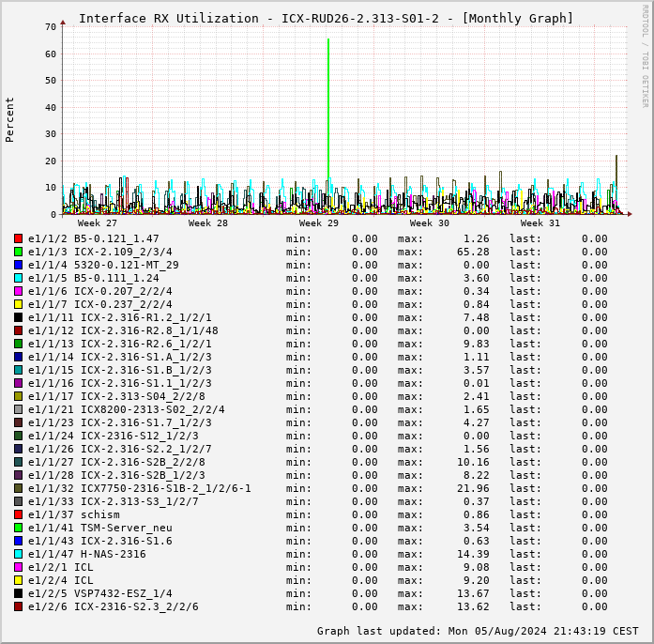Viewport: 654px width, 644px height.
Task: Select the e1/1/32 ICX7750-2316-S1B-2 legend label
Action: tap(140, 488)
